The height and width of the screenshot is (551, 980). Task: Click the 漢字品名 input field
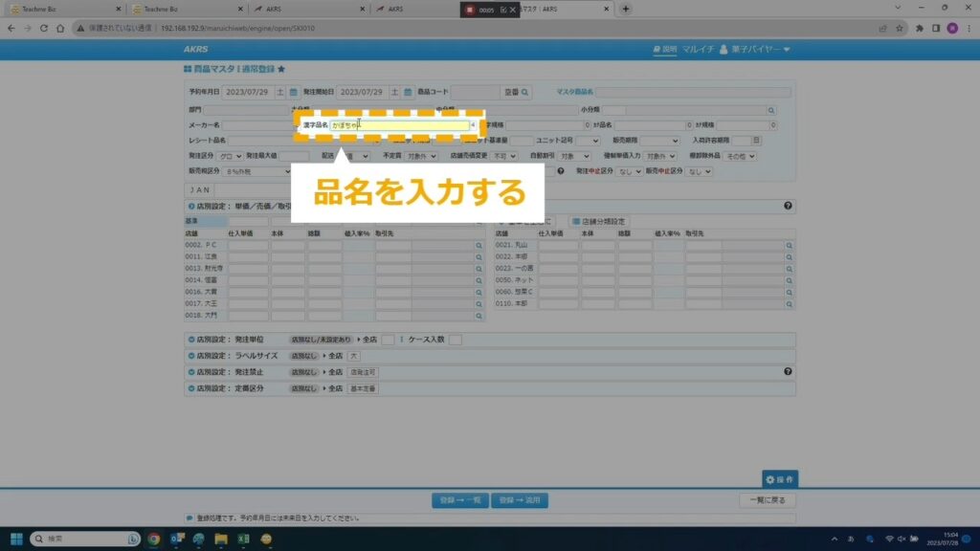click(x=399, y=125)
